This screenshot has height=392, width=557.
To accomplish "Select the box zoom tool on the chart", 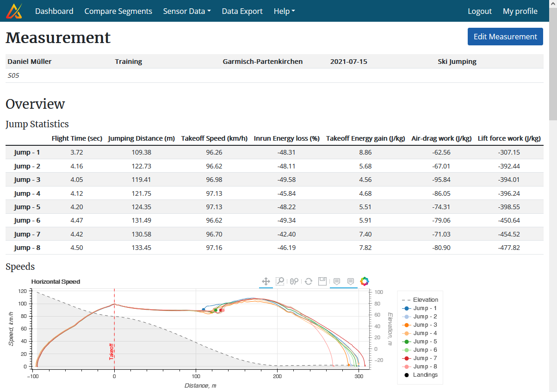I will 280,281.
